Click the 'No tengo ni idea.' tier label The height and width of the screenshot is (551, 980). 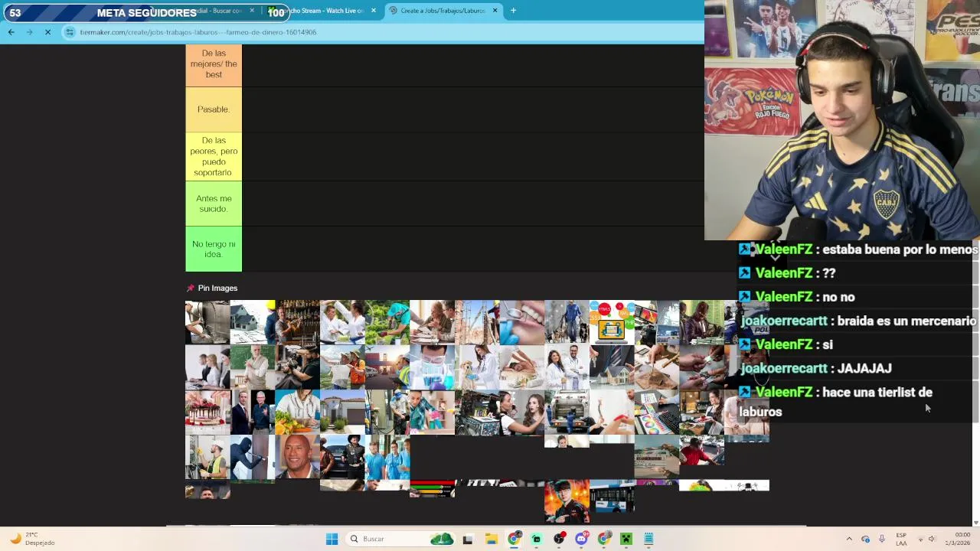pyautogui.click(x=214, y=249)
